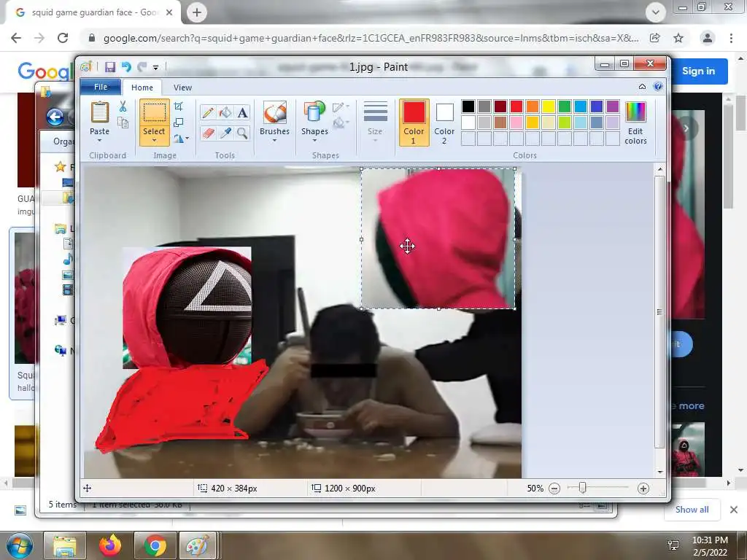
Task: Expand the Rotate or flip dropdown
Action: (187, 139)
